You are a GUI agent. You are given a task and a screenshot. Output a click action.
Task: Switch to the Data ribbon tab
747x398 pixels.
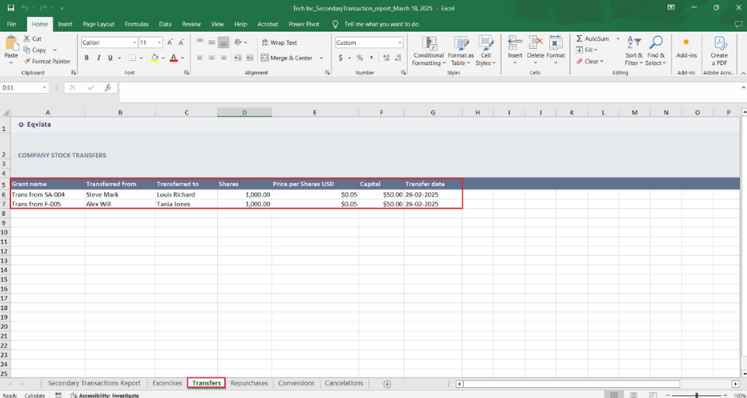[165, 24]
